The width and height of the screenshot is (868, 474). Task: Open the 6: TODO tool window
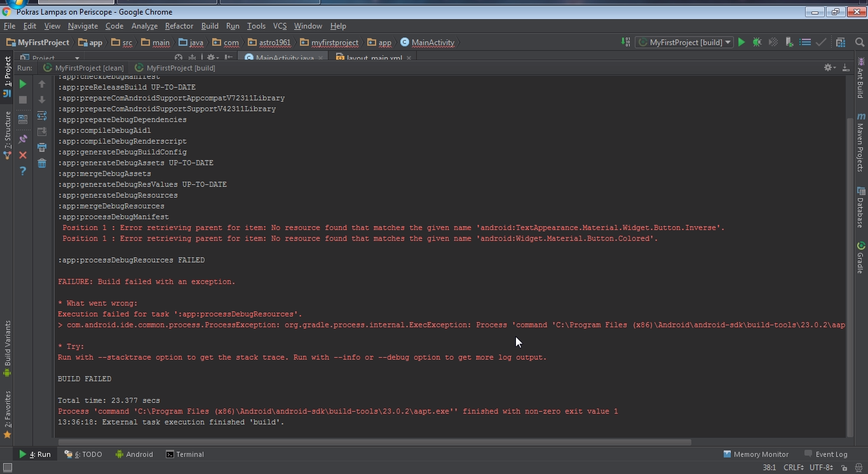[x=83, y=454]
